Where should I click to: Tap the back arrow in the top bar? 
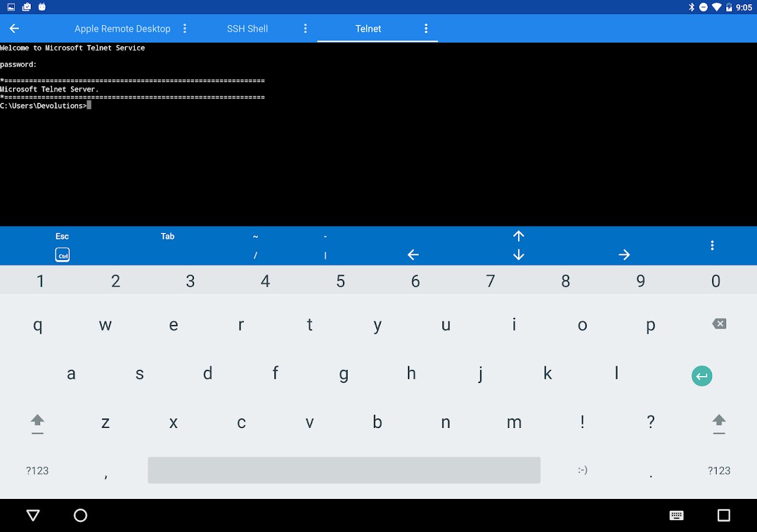click(15, 28)
